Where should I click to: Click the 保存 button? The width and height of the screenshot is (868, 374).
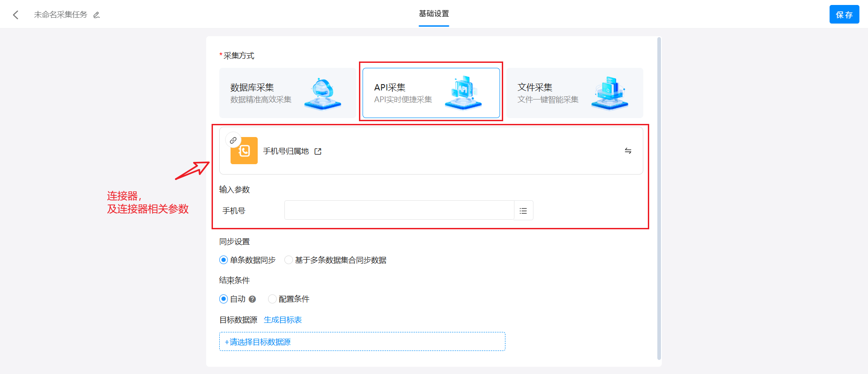click(x=844, y=14)
